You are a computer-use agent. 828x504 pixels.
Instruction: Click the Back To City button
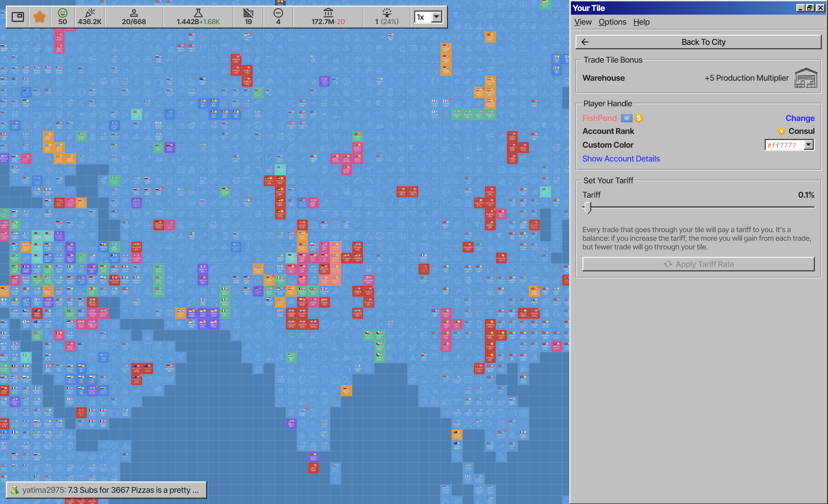pyautogui.click(x=698, y=42)
